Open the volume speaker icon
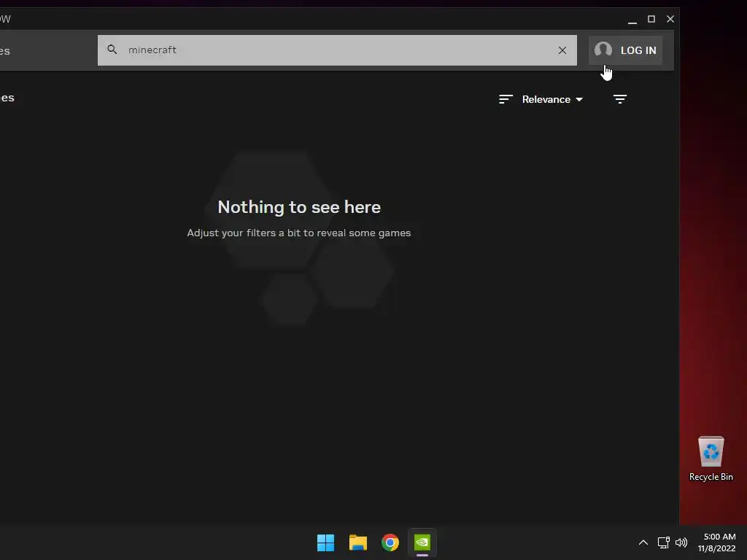The image size is (747, 560). click(x=681, y=542)
